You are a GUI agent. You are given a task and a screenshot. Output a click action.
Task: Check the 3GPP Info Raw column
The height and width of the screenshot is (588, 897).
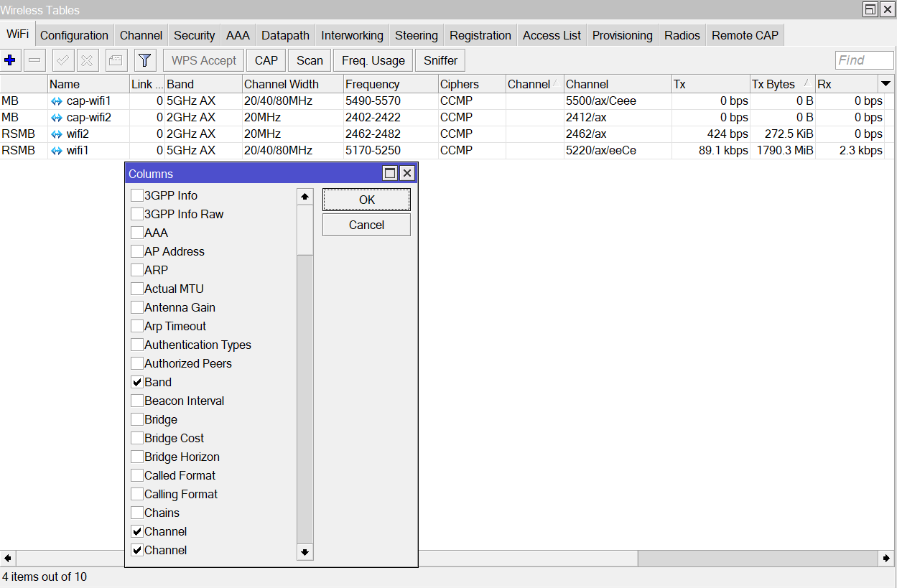(x=137, y=214)
